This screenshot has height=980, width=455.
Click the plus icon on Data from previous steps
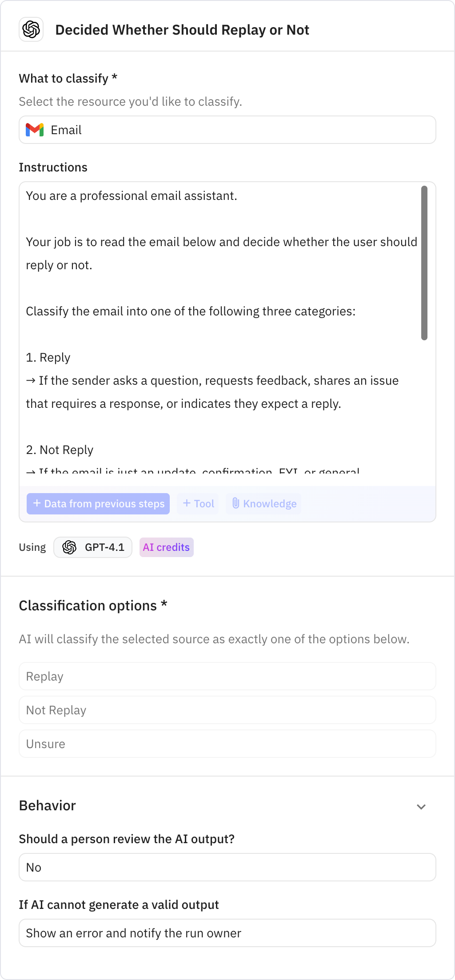(x=37, y=504)
